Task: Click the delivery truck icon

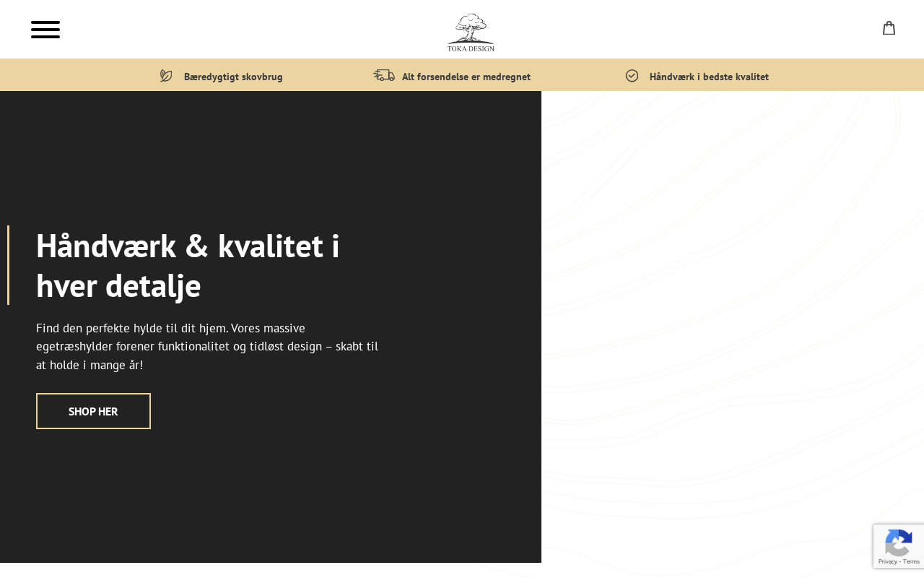Action: (384, 75)
